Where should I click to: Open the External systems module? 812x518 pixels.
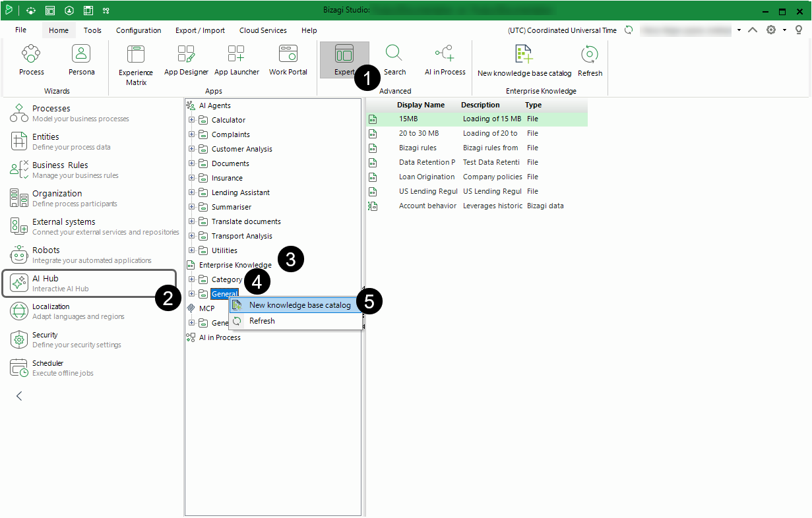tap(94, 227)
